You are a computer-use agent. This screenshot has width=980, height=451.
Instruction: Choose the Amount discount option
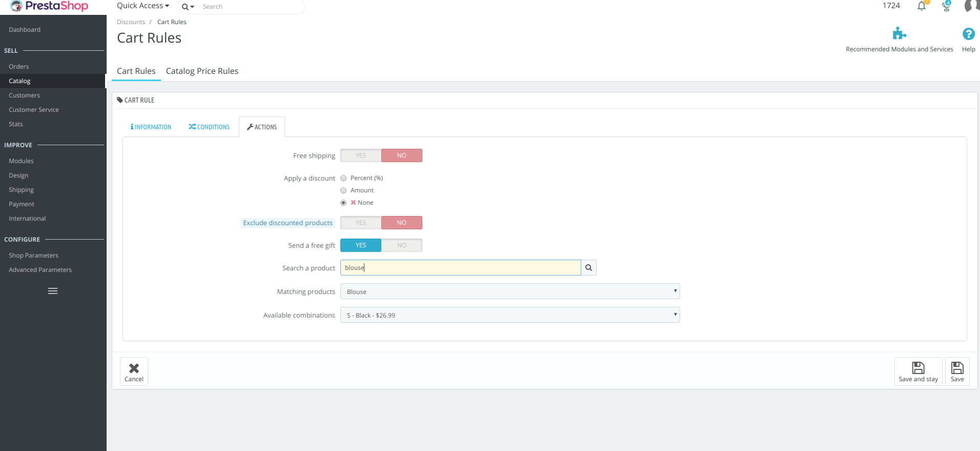click(343, 190)
